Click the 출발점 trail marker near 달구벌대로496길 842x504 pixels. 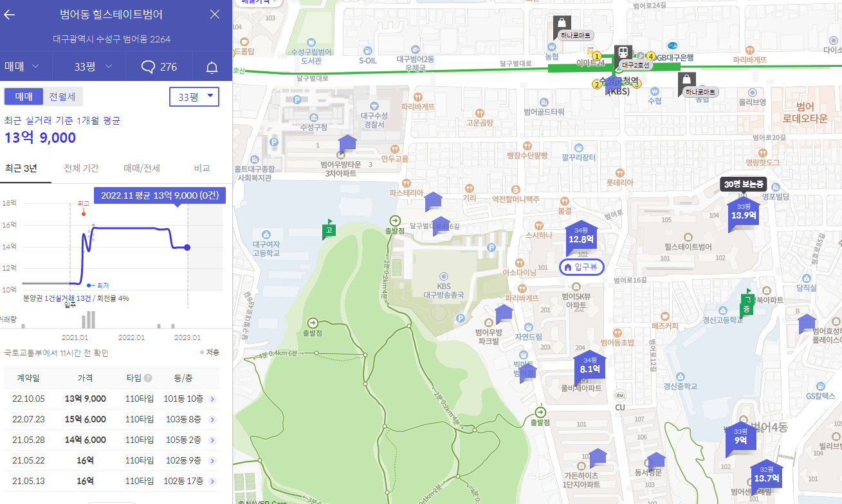(x=395, y=220)
